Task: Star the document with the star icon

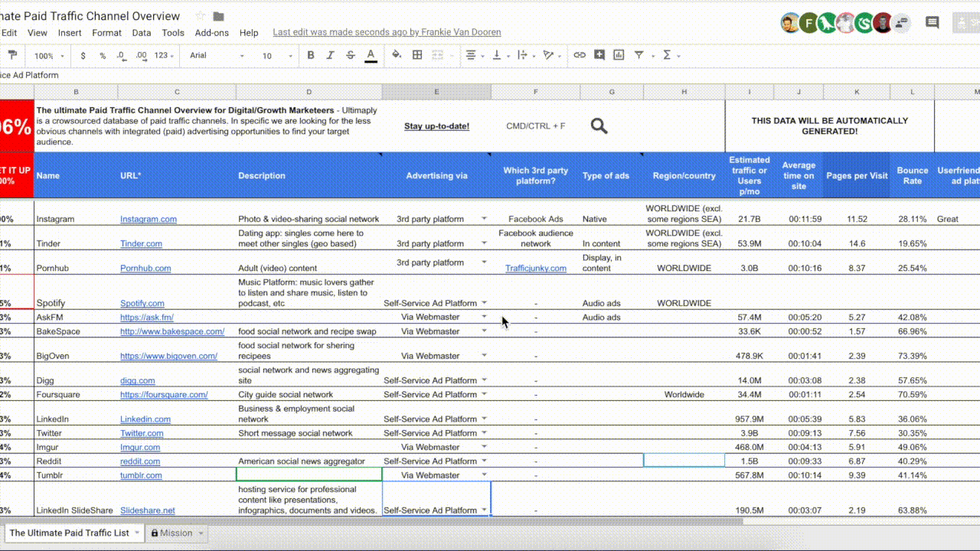Action: click(x=201, y=16)
